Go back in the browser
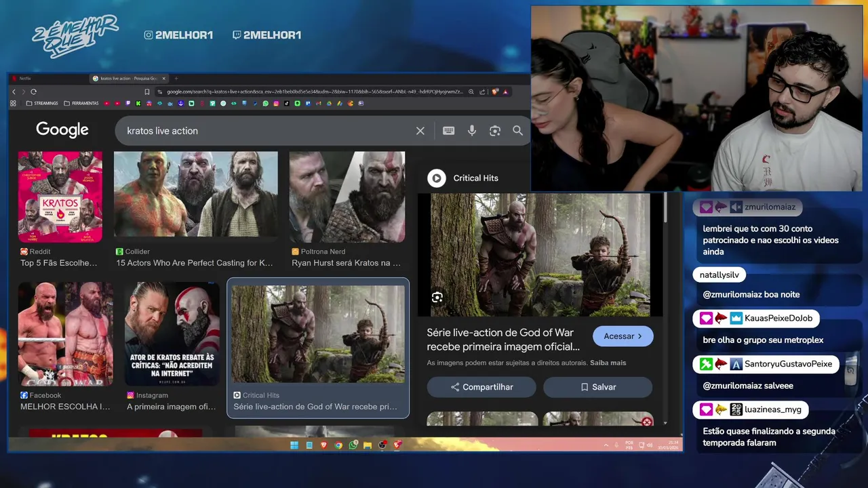 pos(14,91)
